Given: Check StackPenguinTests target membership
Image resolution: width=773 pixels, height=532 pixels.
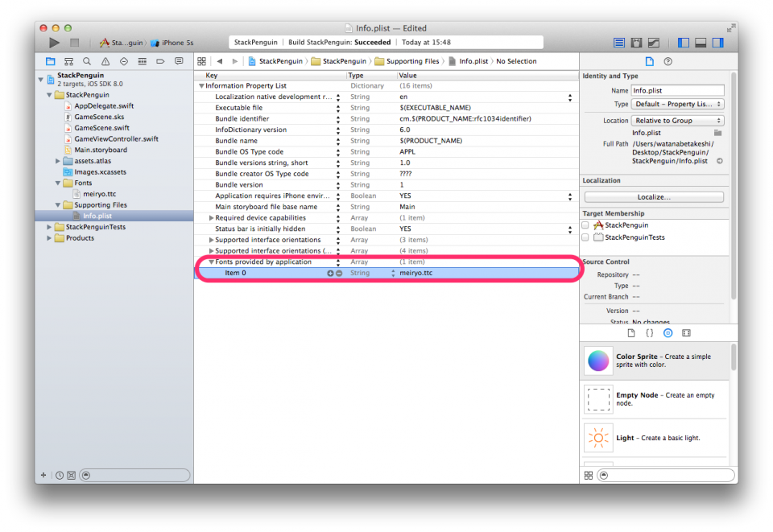Looking at the screenshot, I should [586, 237].
